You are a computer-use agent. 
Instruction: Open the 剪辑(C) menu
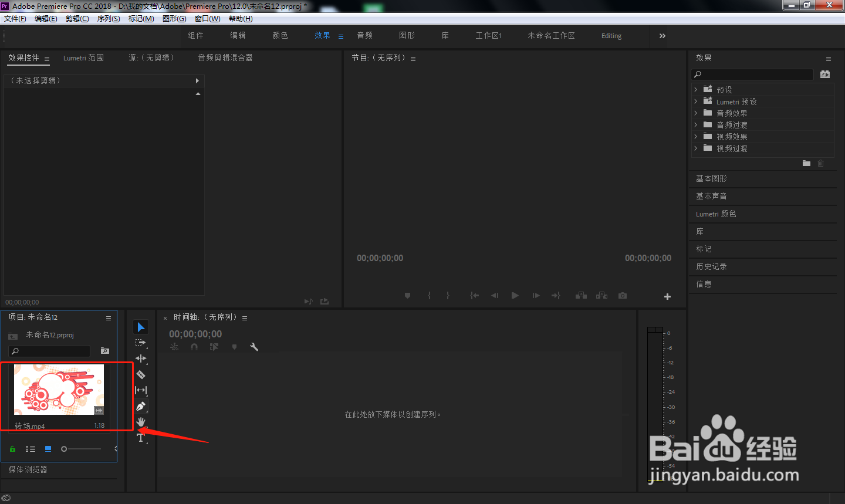[77, 19]
